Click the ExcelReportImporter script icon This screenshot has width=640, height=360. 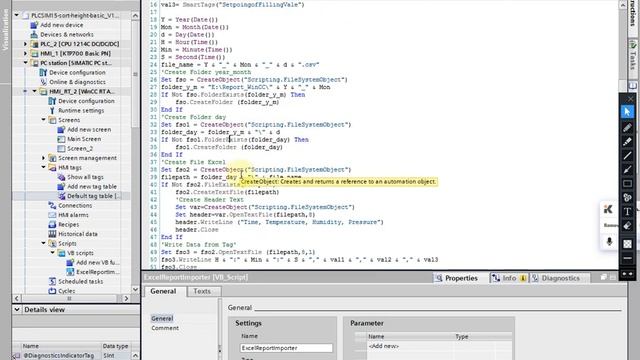pos(70,272)
